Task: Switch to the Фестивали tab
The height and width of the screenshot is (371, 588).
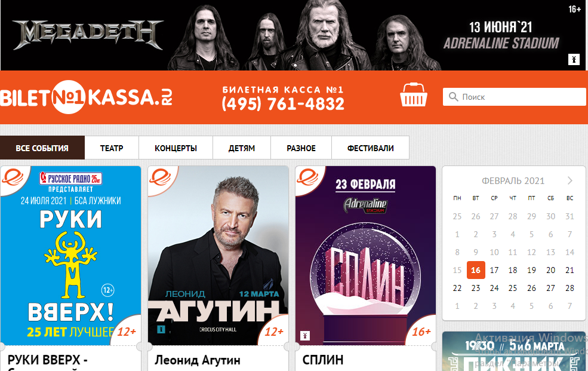Action: [371, 148]
